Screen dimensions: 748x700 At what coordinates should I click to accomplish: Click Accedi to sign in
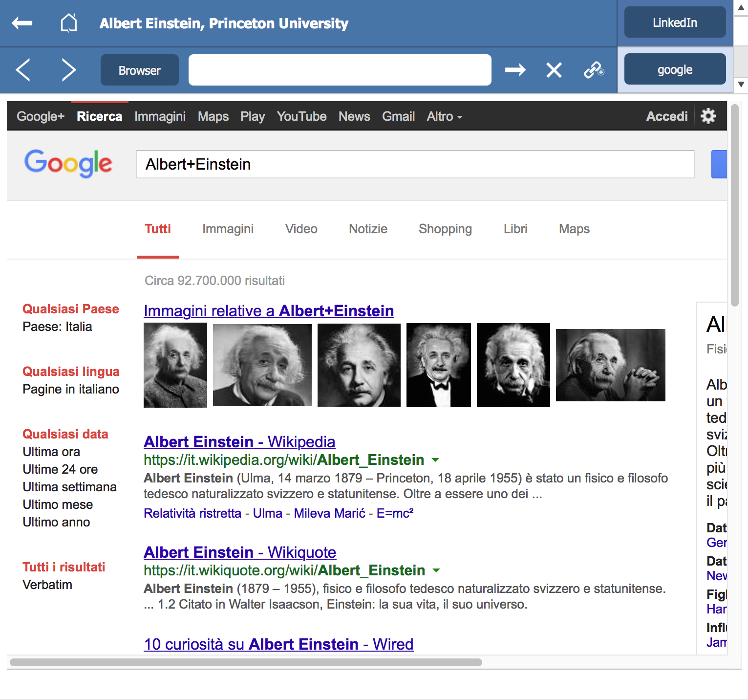(667, 116)
